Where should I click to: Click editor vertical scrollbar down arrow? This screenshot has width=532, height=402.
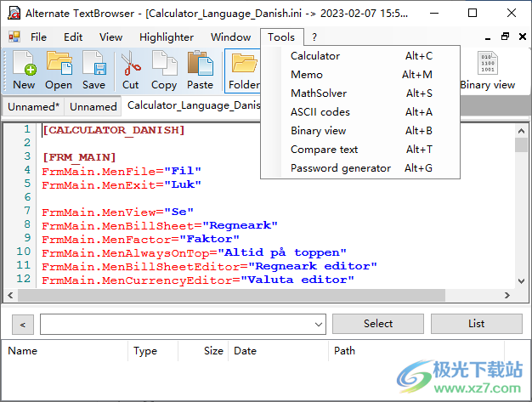point(521,281)
